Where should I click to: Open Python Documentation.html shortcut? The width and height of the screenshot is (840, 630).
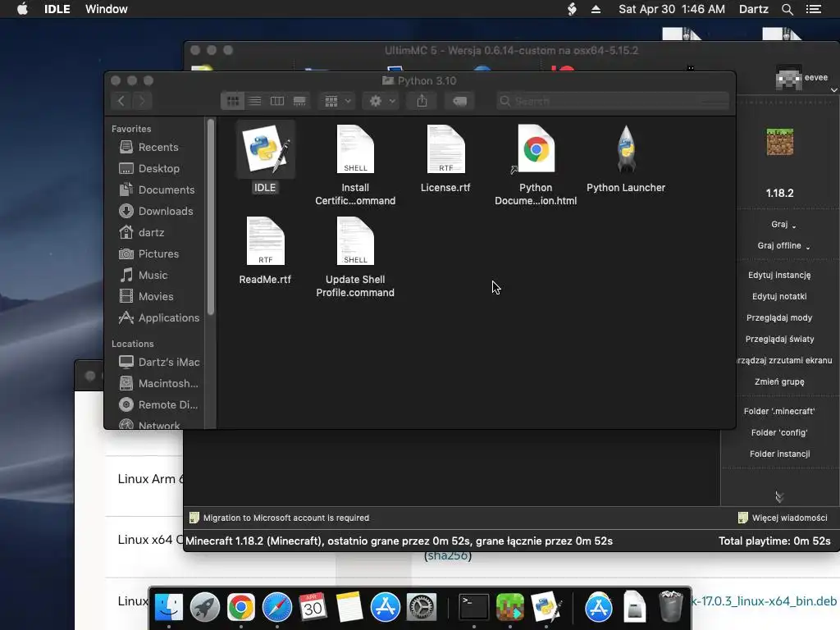pyautogui.click(x=536, y=149)
